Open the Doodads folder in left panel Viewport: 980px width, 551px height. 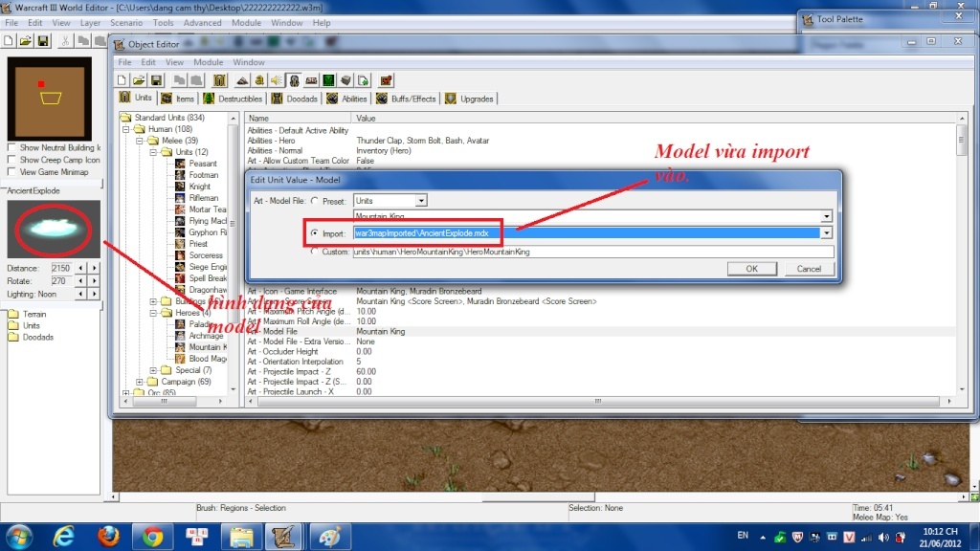[32, 338]
